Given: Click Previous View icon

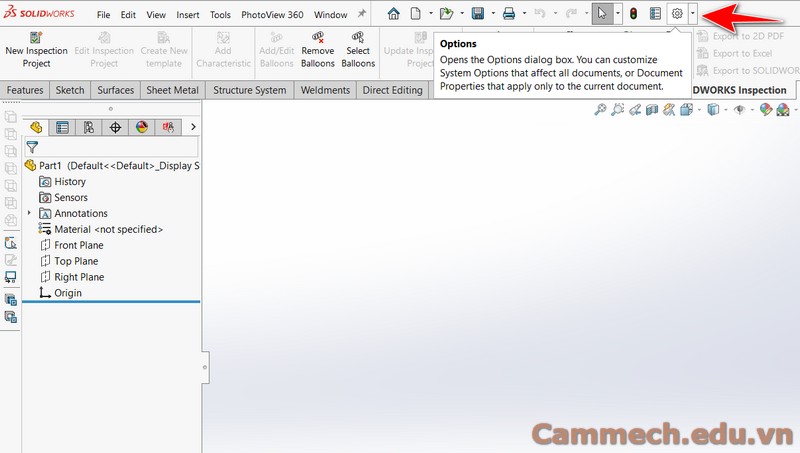Looking at the screenshot, I should (635, 109).
